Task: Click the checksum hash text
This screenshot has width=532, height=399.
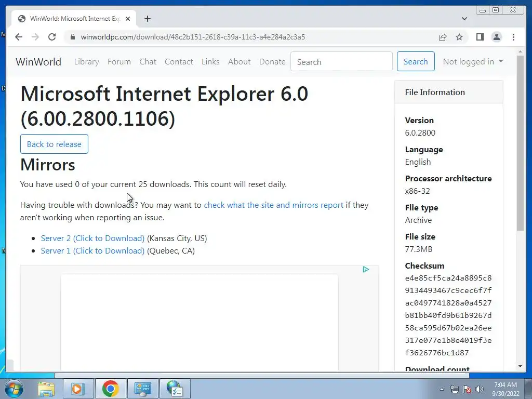Action: pos(448,315)
